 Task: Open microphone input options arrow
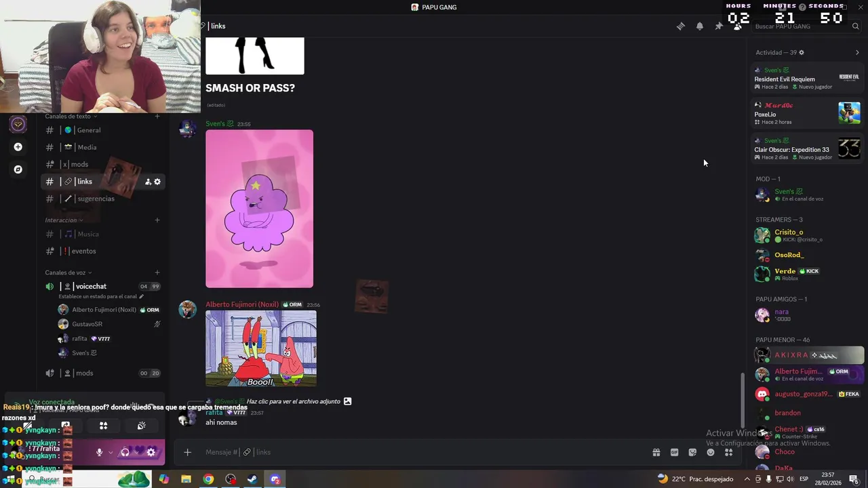pos(111,452)
